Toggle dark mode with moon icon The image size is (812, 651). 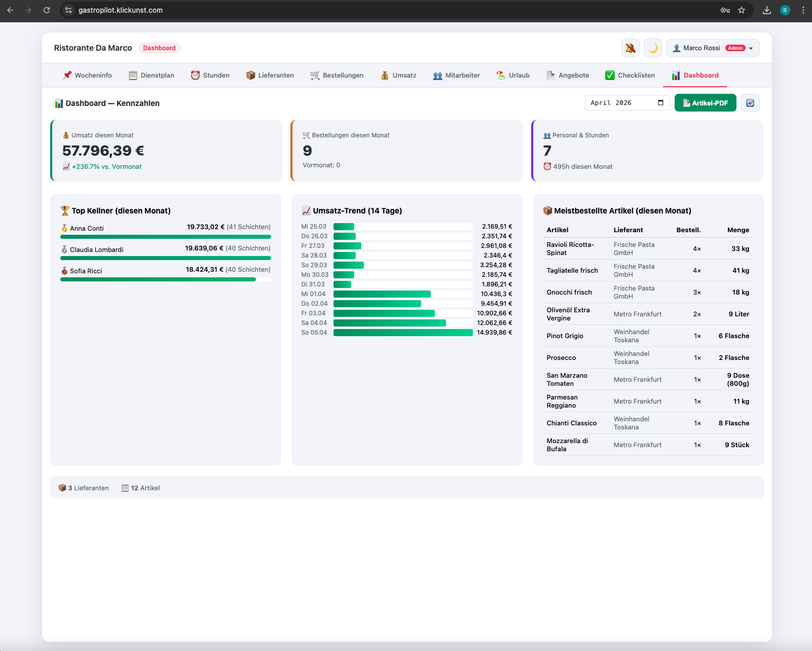[653, 48]
